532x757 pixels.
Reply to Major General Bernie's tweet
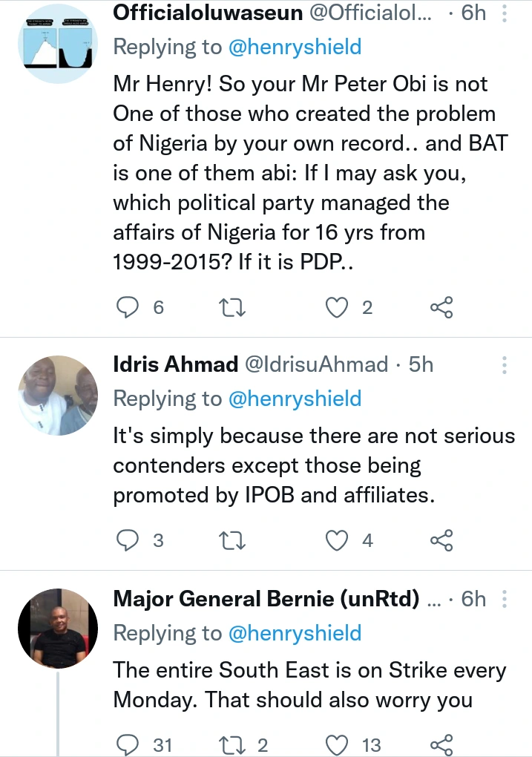[x=129, y=744]
